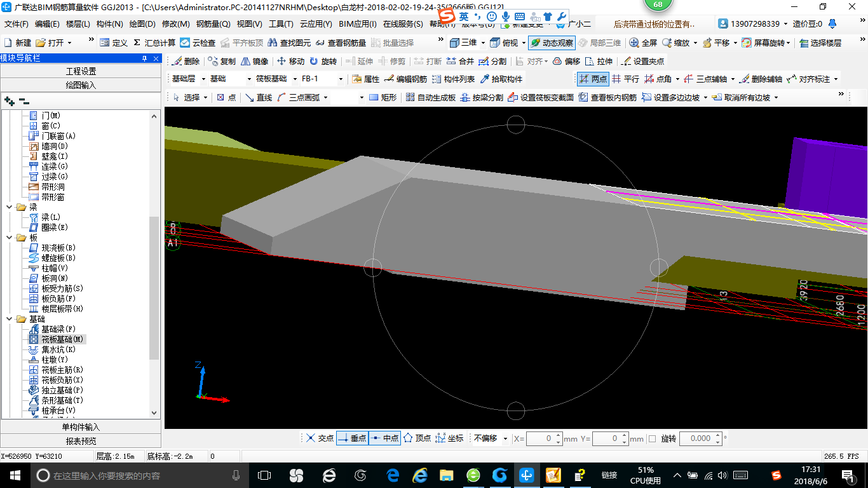Collapse the 基础 tree folder
This screenshot has width=868, height=488.
(9, 319)
